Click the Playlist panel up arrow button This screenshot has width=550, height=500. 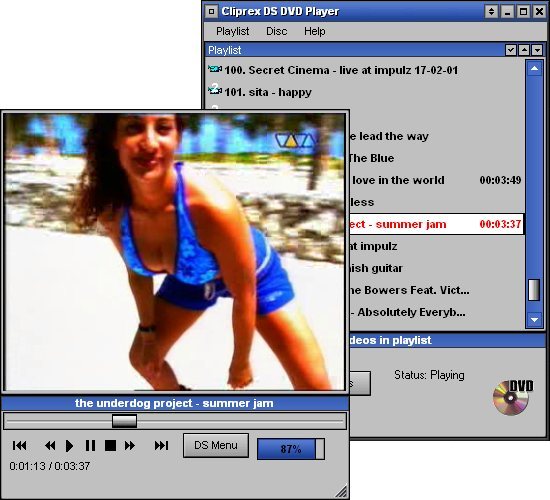pyautogui.click(x=524, y=50)
